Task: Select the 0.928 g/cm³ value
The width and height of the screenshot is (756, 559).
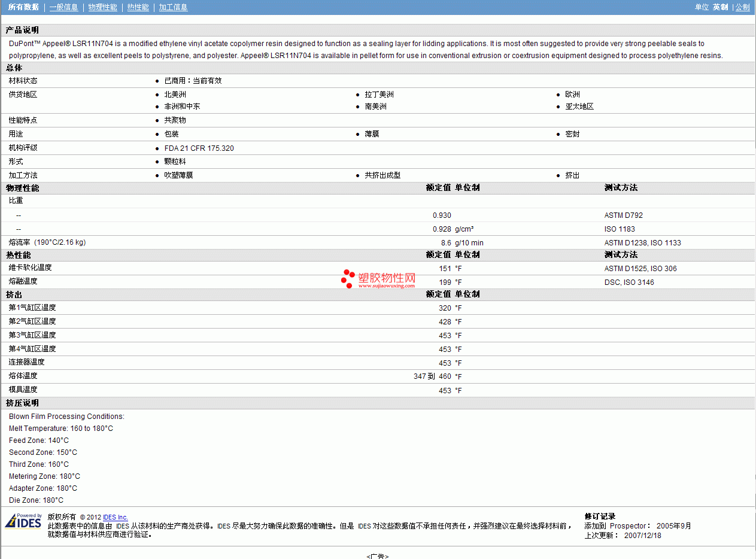Action: coord(453,229)
